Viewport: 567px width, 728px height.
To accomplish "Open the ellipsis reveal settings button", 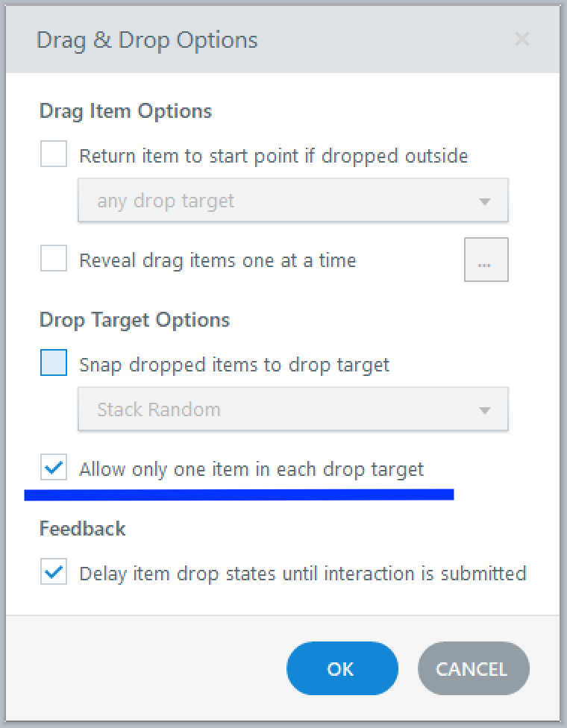I will [x=486, y=260].
